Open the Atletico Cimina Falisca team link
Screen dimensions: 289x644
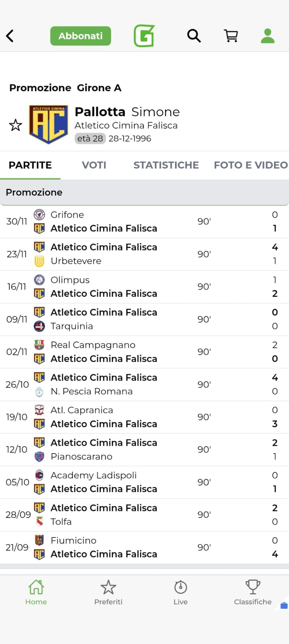[126, 125]
